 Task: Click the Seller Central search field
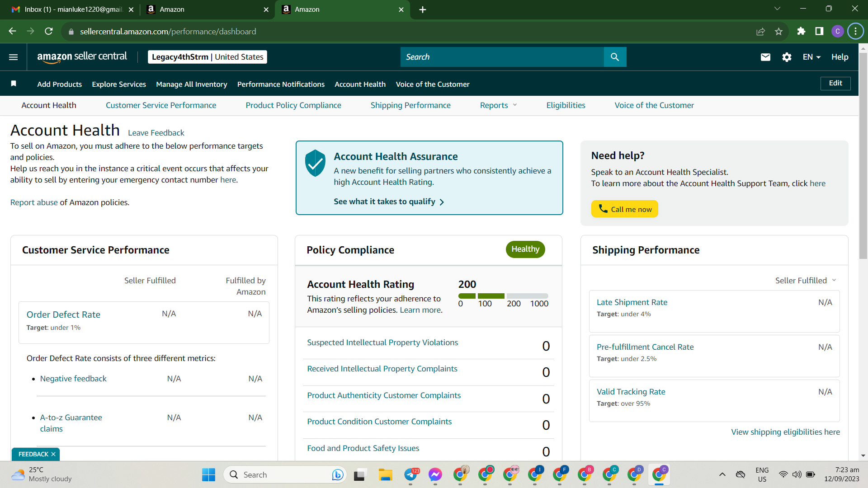pos(502,57)
